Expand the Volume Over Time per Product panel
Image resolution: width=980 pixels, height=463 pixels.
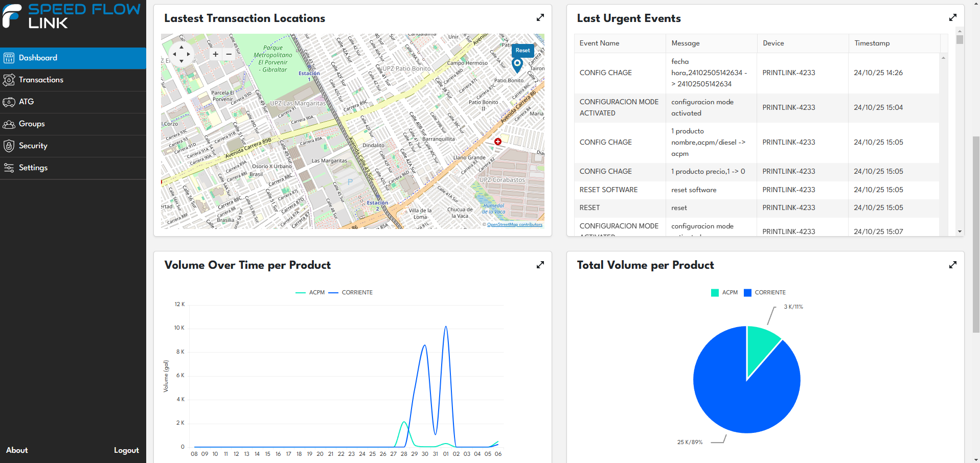(540, 265)
